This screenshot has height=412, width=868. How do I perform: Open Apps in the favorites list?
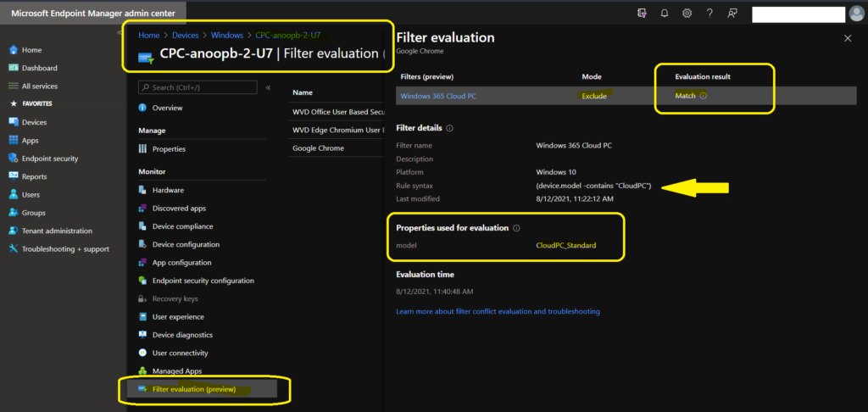pos(30,141)
